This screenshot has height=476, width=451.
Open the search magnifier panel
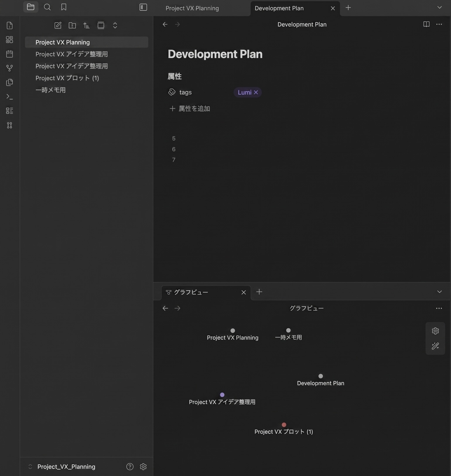47,7
